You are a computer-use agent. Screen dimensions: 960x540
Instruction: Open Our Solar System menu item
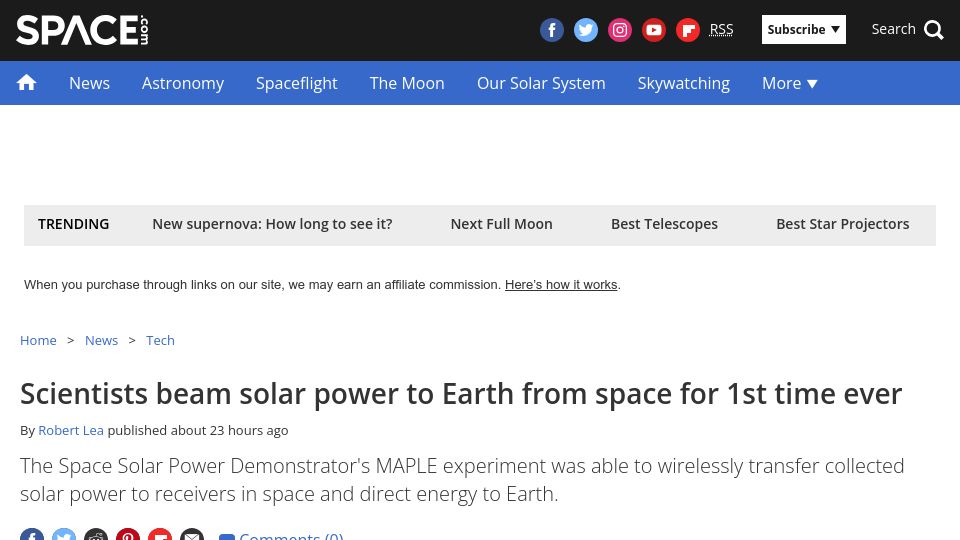pyautogui.click(x=541, y=83)
